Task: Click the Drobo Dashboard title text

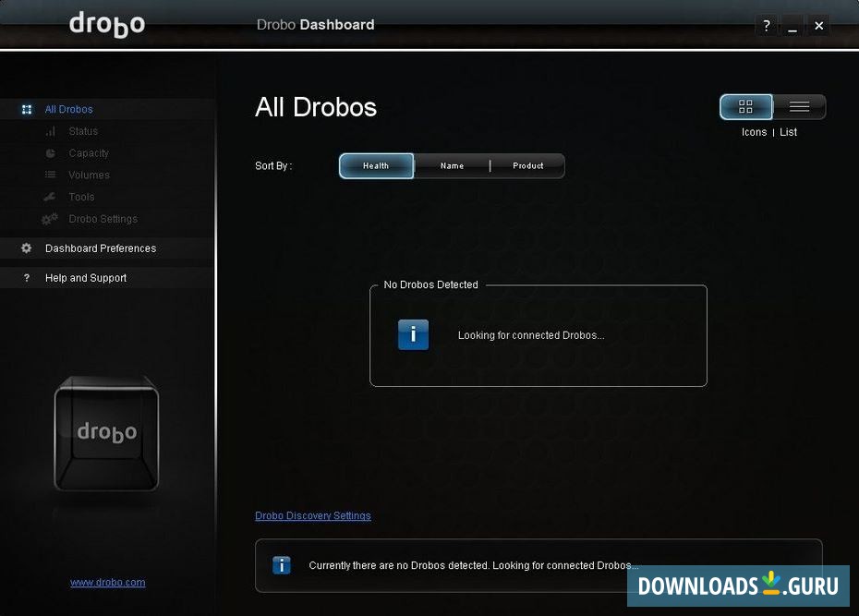Action: tap(316, 25)
